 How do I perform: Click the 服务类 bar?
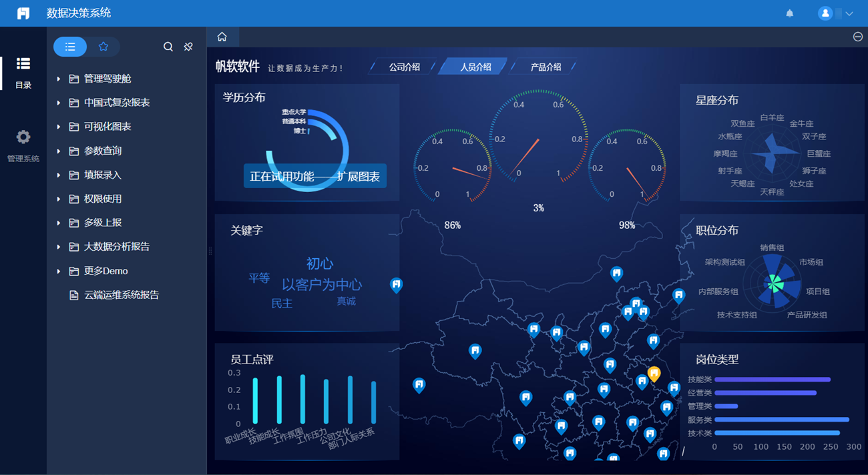782,420
